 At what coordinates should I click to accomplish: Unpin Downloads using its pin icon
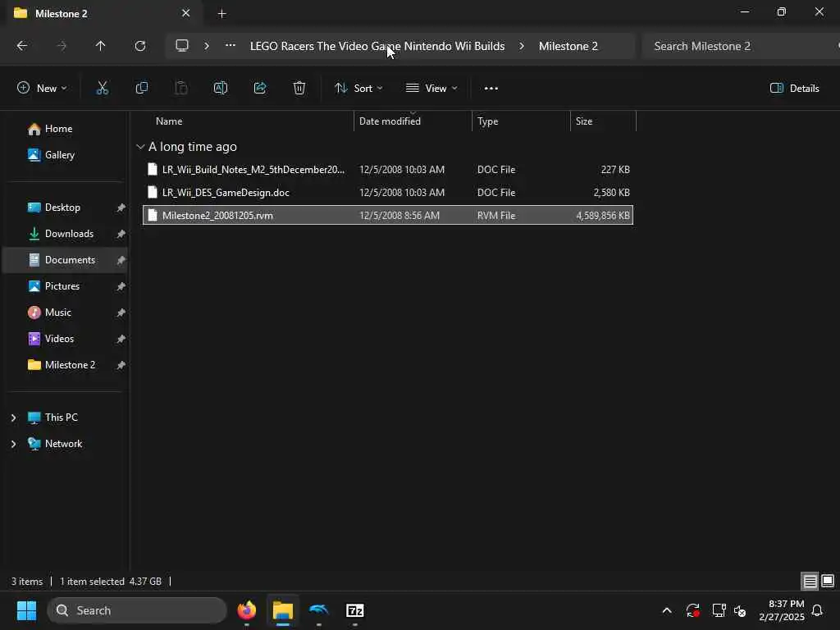121,234
